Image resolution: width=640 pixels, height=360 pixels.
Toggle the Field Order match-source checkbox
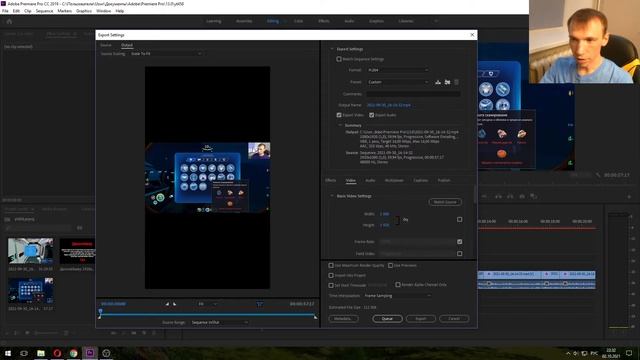[x=460, y=253]
